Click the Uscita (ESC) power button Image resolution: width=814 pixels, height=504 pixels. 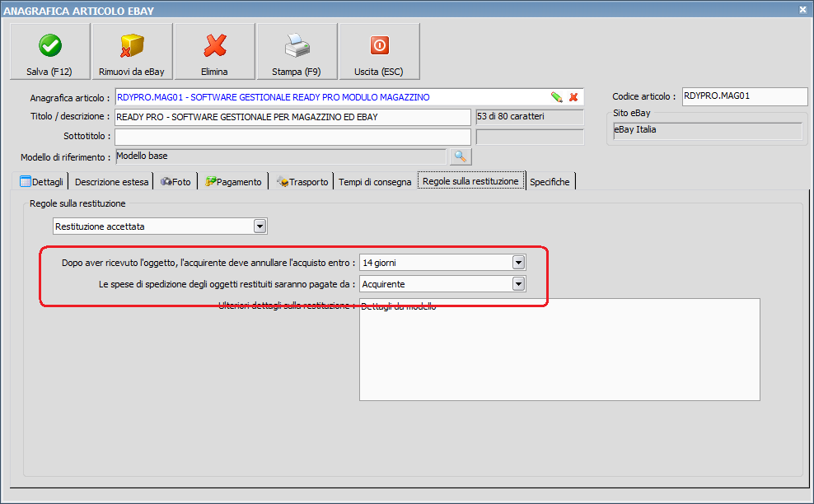pyautogui.click(x=379, y=51)
